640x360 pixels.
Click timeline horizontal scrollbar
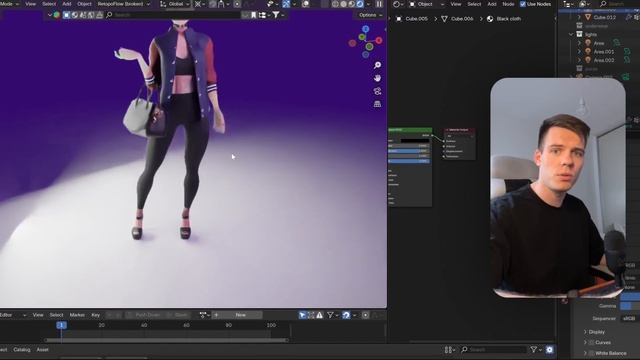coord(167,340)
